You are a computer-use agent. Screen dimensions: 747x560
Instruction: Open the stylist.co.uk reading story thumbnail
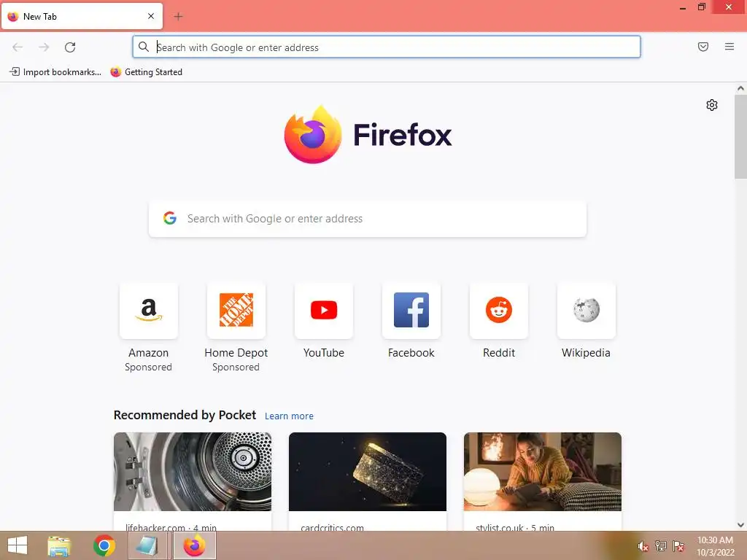543,472
